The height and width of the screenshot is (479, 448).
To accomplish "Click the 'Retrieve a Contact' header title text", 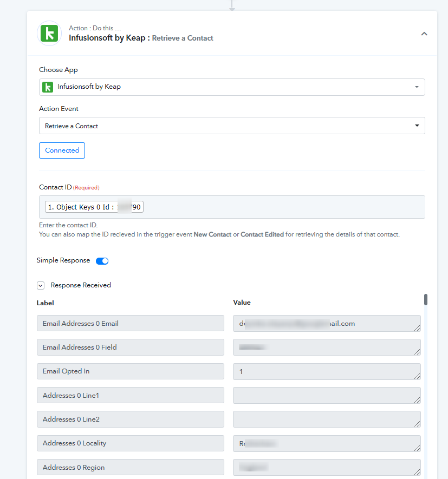I will [x=183, y=38].
